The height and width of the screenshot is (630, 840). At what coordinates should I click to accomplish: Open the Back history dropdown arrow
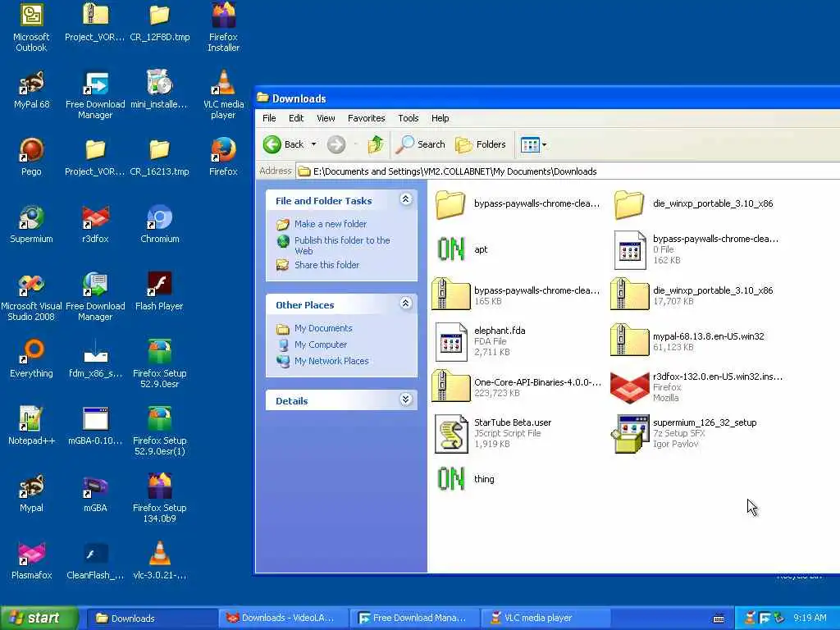tap(314, 144)
